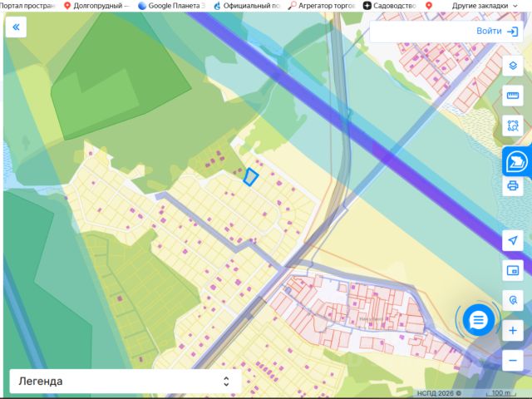The image size is (532, 399).
Task: Activate the area selection search tool
Action: click(513, 126)
